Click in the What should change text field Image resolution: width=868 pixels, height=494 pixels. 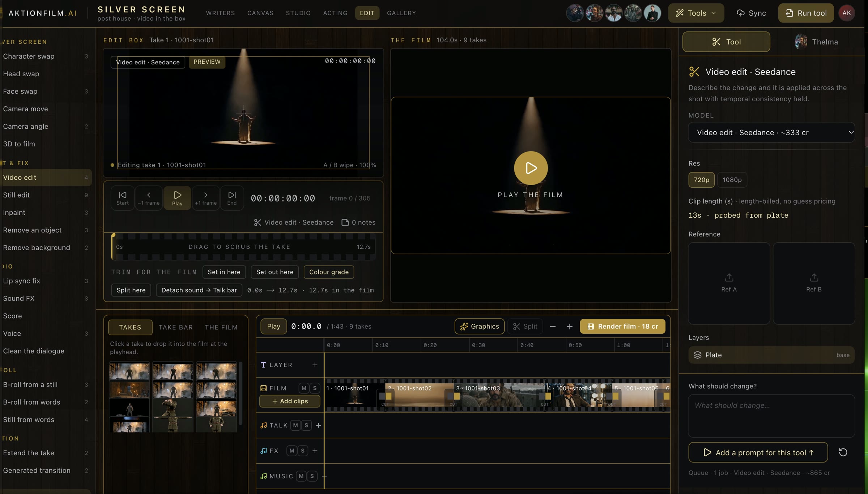click(771, 416)
